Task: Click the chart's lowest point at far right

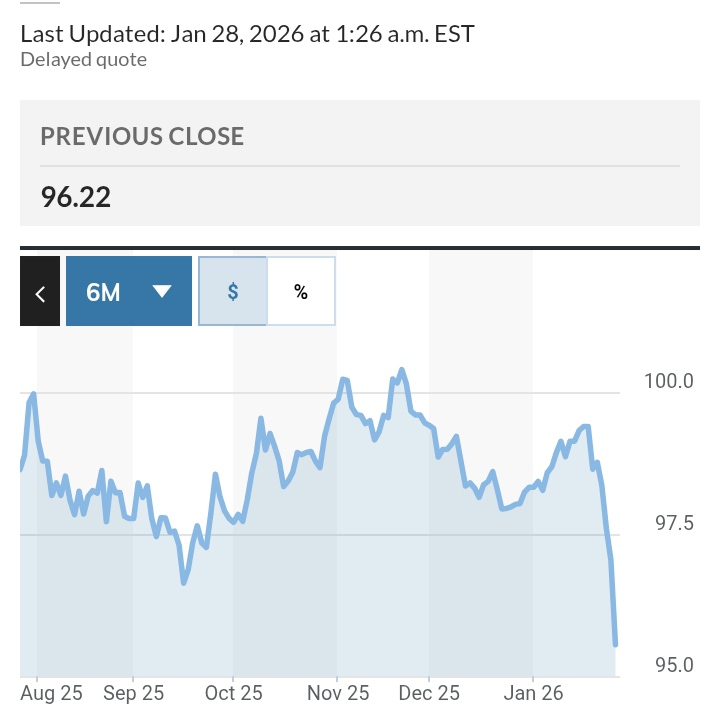Action: 615,644
